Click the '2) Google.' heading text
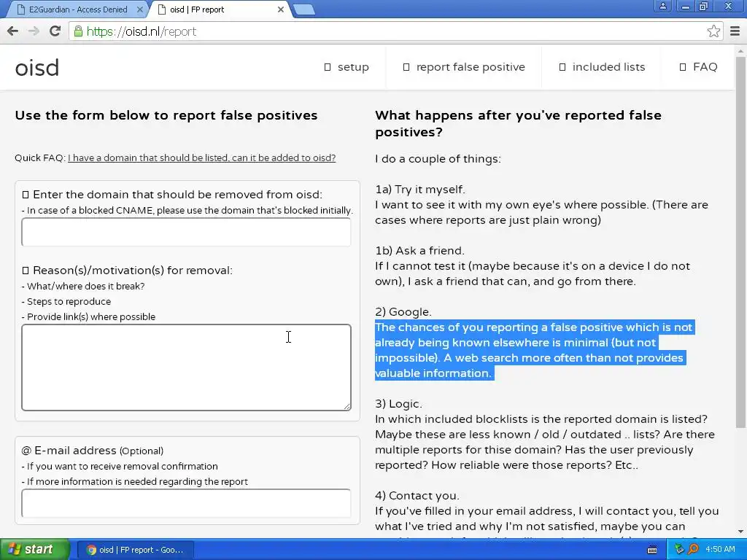The height and width of the screenshot is (560, 747). tap(403, 312)
